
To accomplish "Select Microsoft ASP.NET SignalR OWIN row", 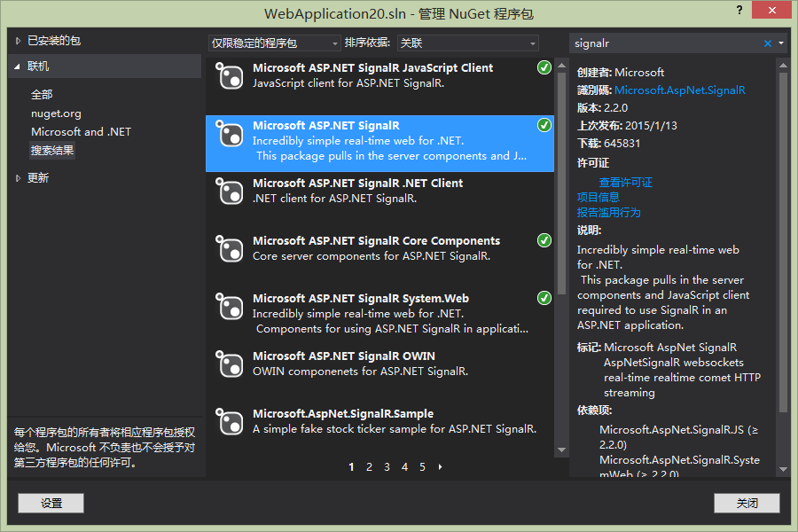I will [379, 373].
